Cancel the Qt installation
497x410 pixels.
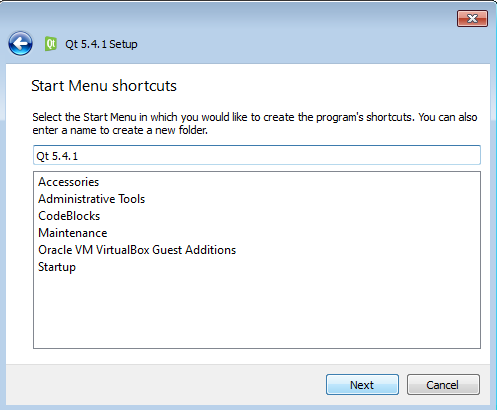[443, 385]
